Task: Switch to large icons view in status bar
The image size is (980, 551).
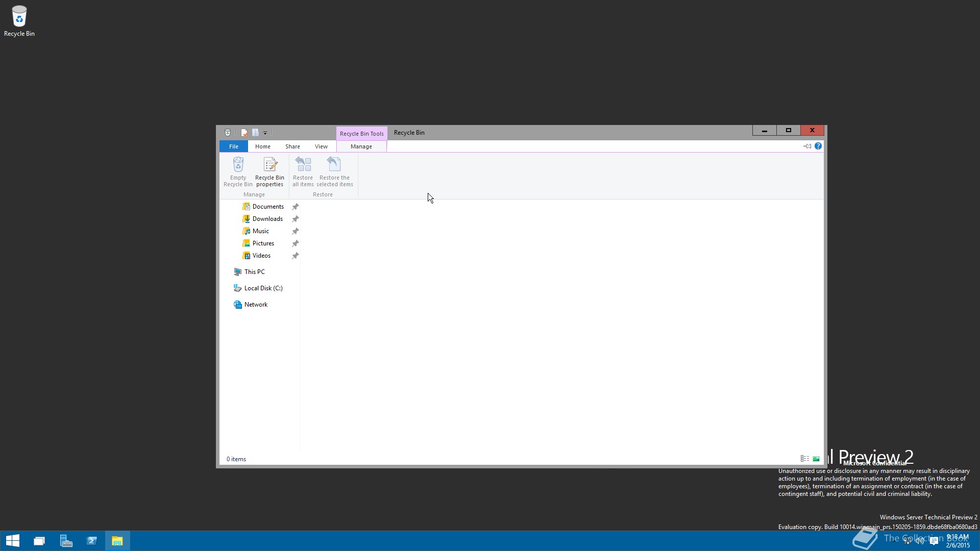Action: click(816, 459)
